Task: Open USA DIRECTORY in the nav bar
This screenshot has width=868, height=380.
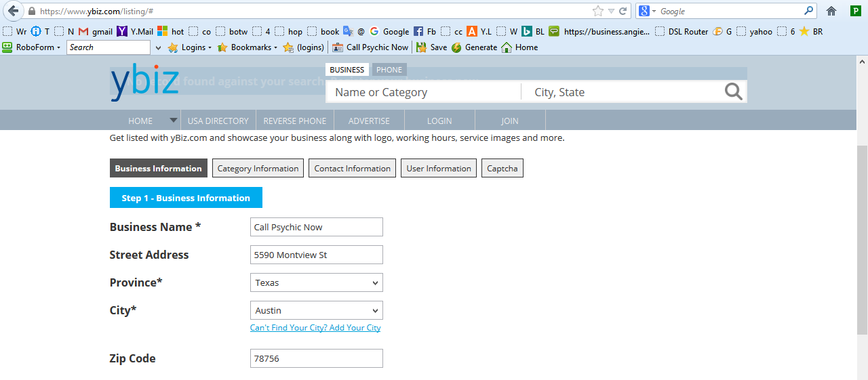Action: point(218,121)
